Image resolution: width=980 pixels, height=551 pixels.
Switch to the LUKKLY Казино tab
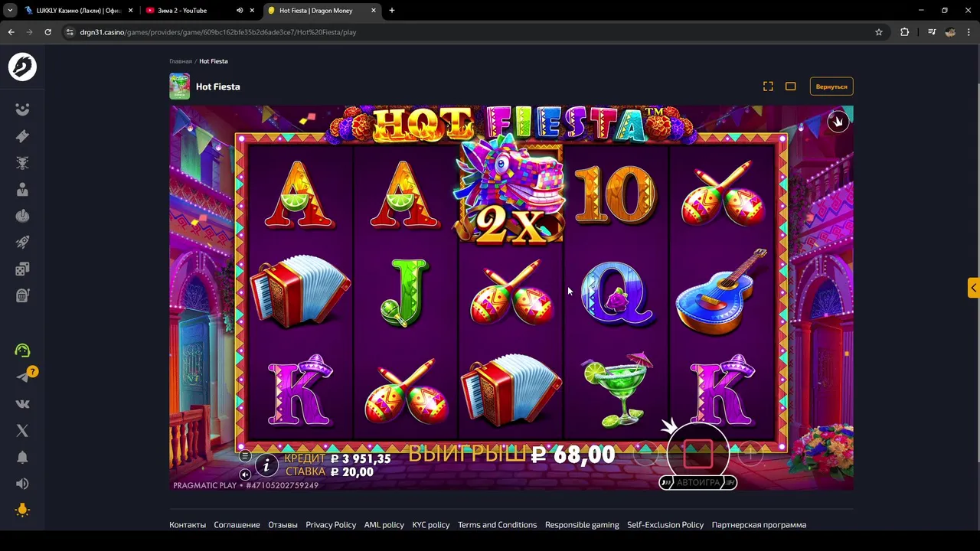(78, 11)
